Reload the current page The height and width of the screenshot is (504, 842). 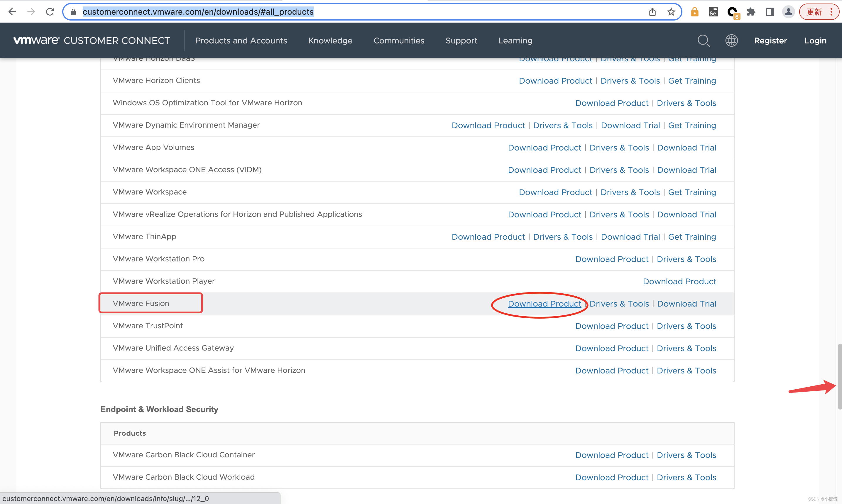click(x=50, y=12)
